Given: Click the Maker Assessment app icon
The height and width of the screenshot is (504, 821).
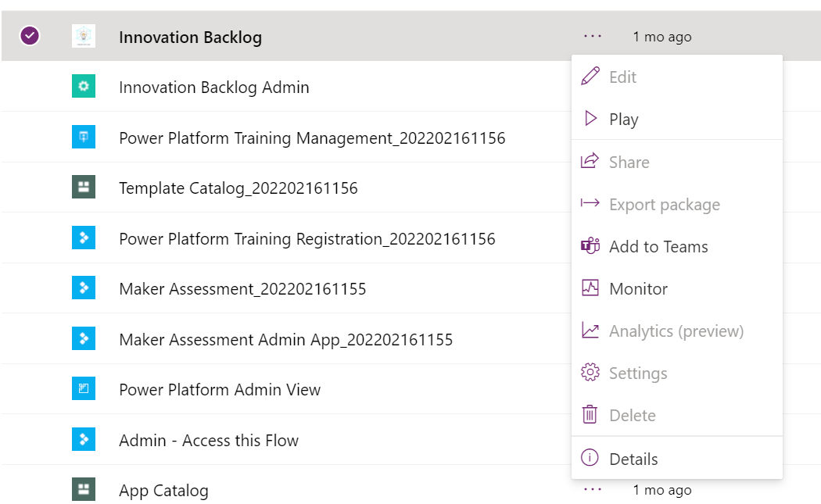Looking at the screenshot, I should click(84, 288).
